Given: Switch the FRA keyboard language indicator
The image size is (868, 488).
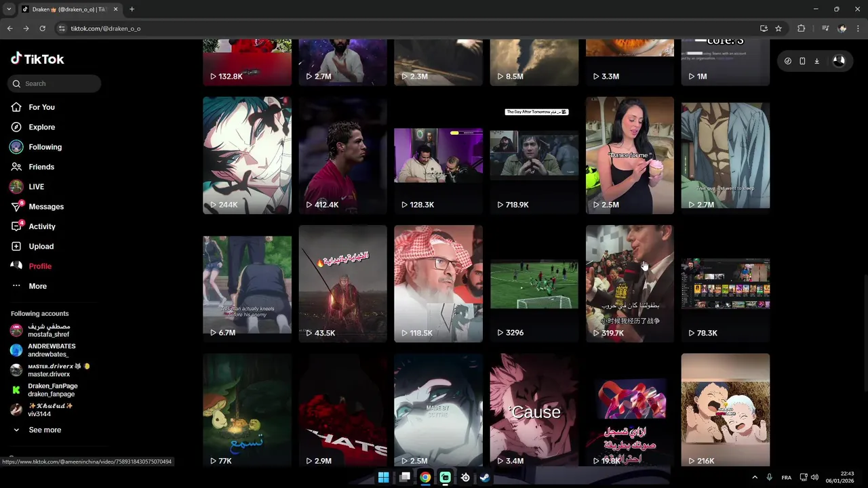Looking at the screenshot, I should click(786, 477).
